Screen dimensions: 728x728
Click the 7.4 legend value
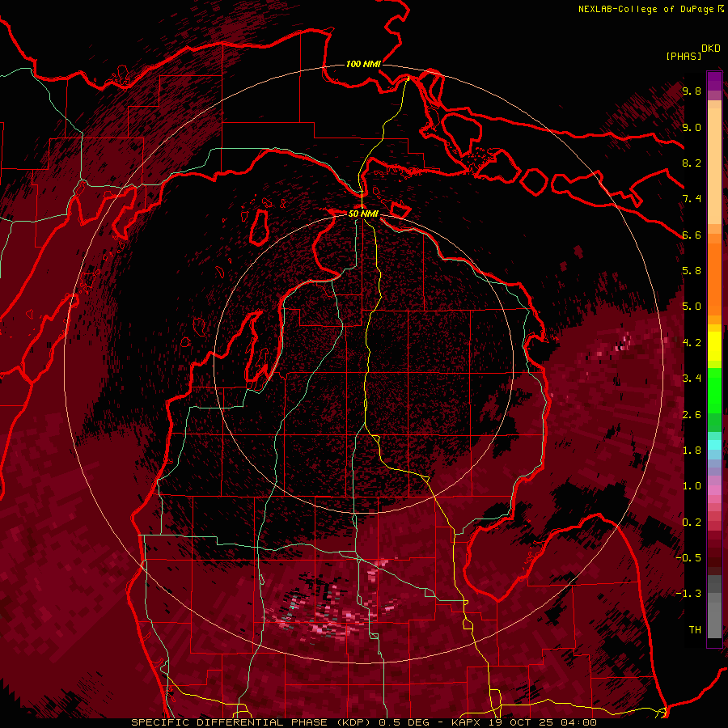[692, 199]
